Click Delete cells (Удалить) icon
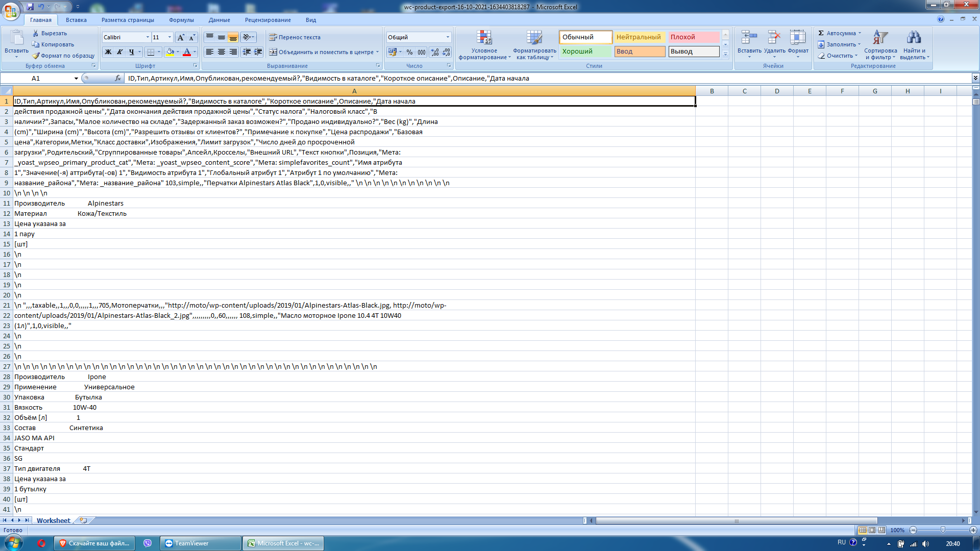980x551 pixels. point(774,38)
